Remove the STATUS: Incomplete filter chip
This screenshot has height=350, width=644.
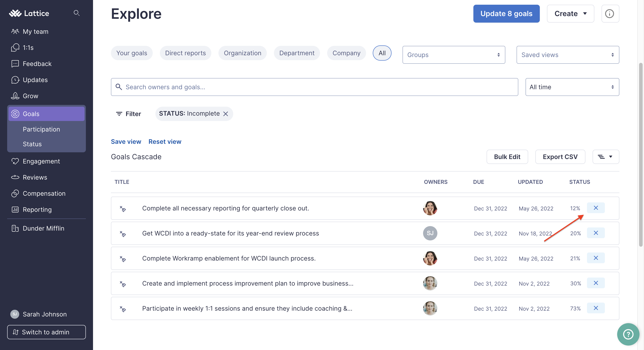[225, 114]
